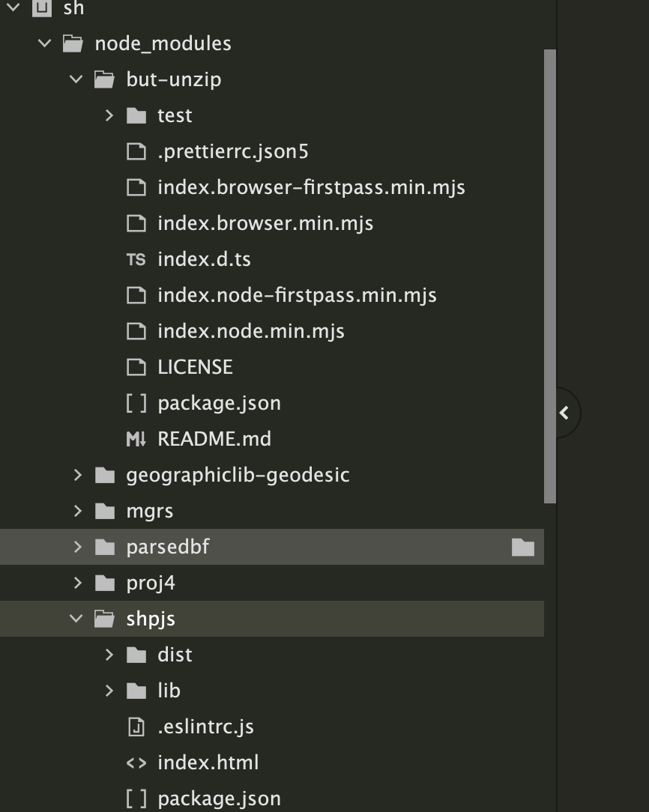Open the LICENSE file

pyautogui.click(x=196, y=367)
